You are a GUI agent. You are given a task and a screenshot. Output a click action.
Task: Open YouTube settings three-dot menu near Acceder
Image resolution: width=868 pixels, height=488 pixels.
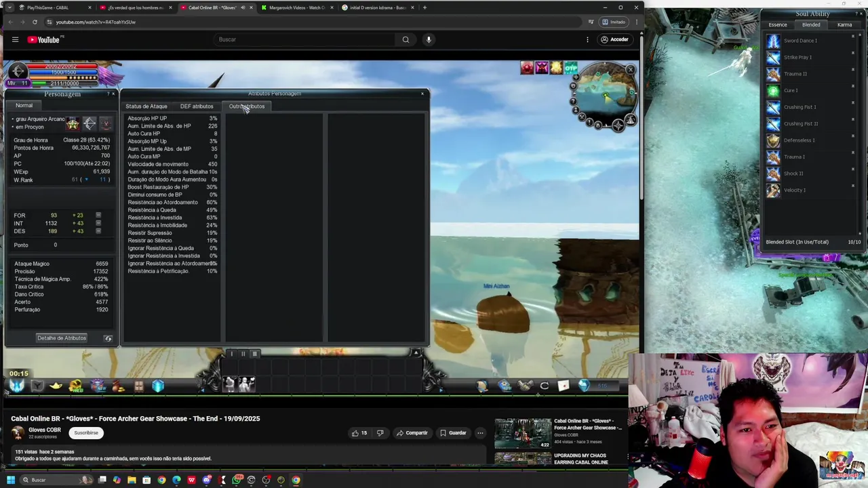pos(587,39)
